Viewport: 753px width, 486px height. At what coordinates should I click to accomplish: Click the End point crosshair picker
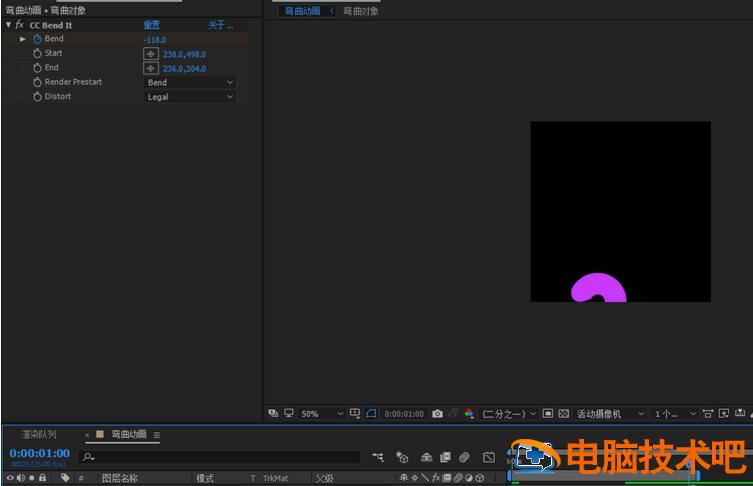point(151,68)
